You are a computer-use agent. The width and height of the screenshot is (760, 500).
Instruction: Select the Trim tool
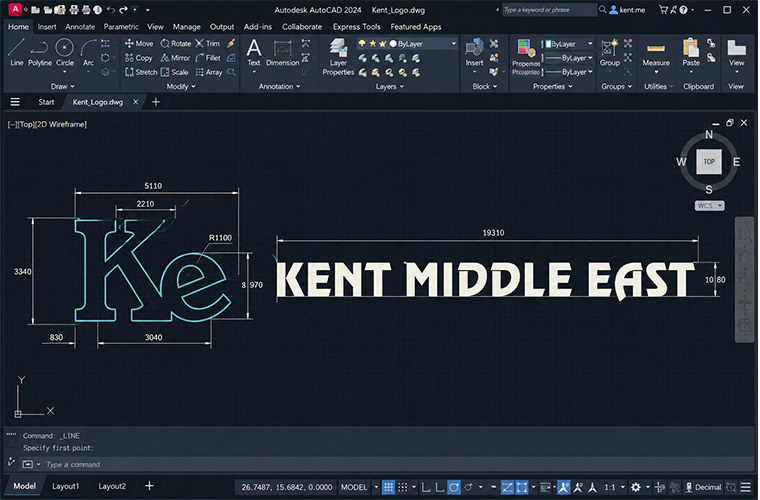tap(207, 44)
